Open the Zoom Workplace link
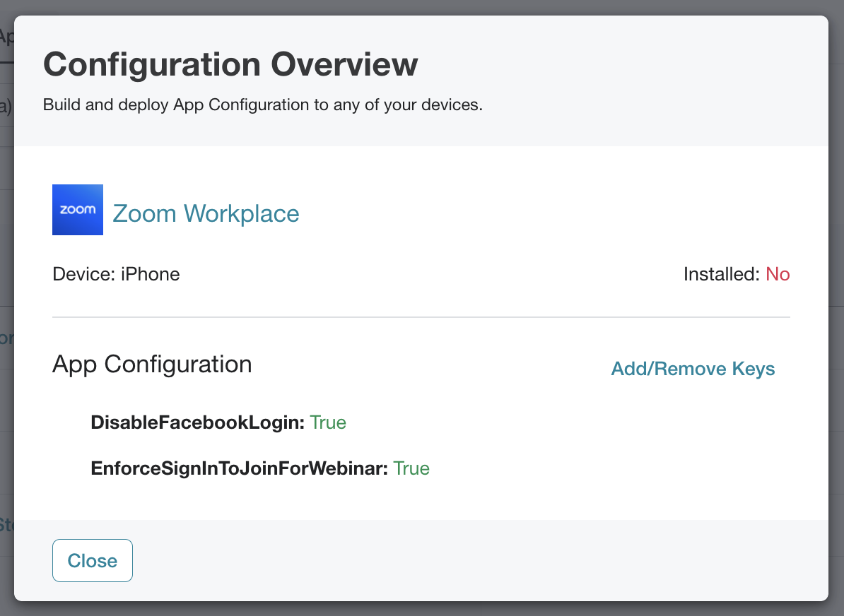The height and width of the screenshot is (616, 844). (206, 213)
